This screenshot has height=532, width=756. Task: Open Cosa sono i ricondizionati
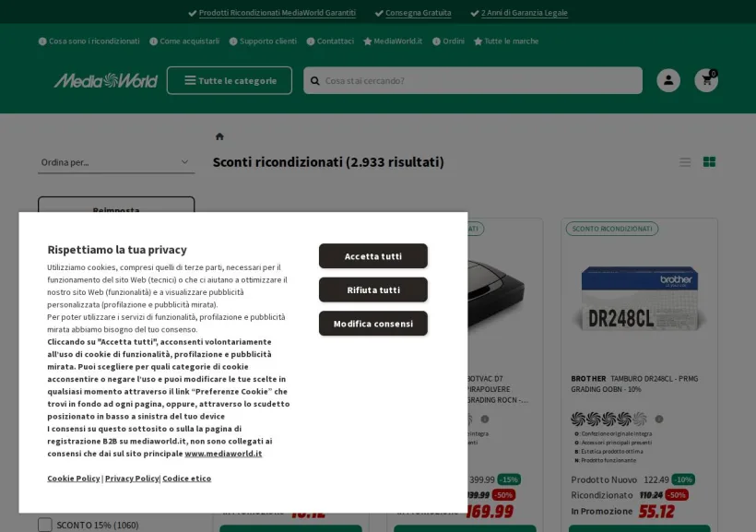[89, 41]
